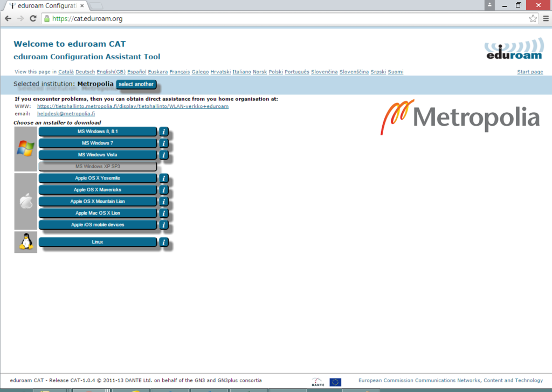Click the DANTE logo in footer
Screen dimensions: 552x392
point(318,382)
